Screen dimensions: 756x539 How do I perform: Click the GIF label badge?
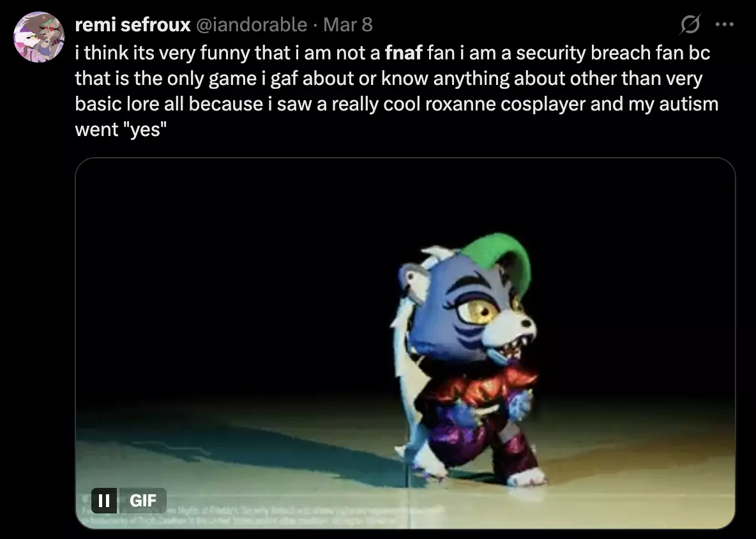pos(143,501)
